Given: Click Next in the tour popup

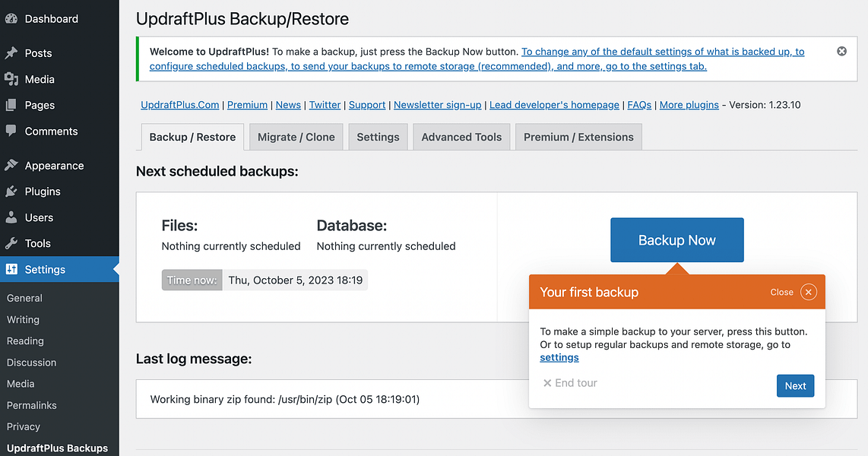Looking at the screenshot, I should tap(795, 385).
